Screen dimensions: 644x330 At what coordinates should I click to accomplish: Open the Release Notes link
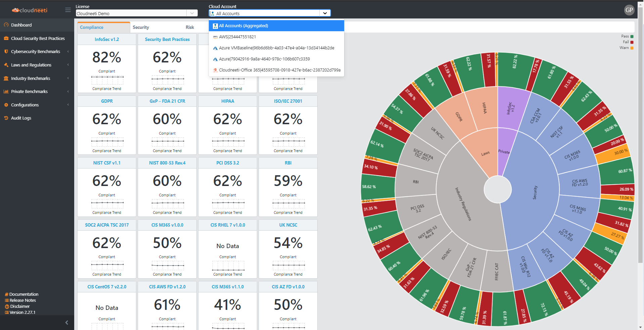coord(22,300)
